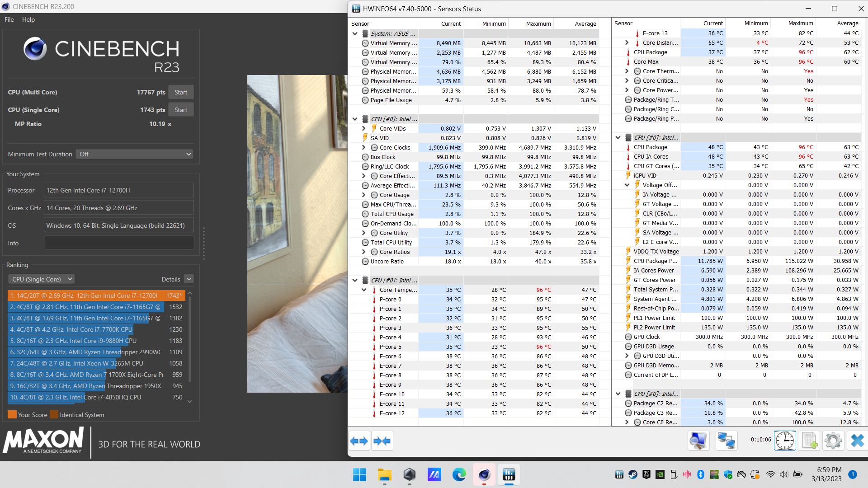Click the Windows Start button
868x488 pixels.
[x=359, y=475]
